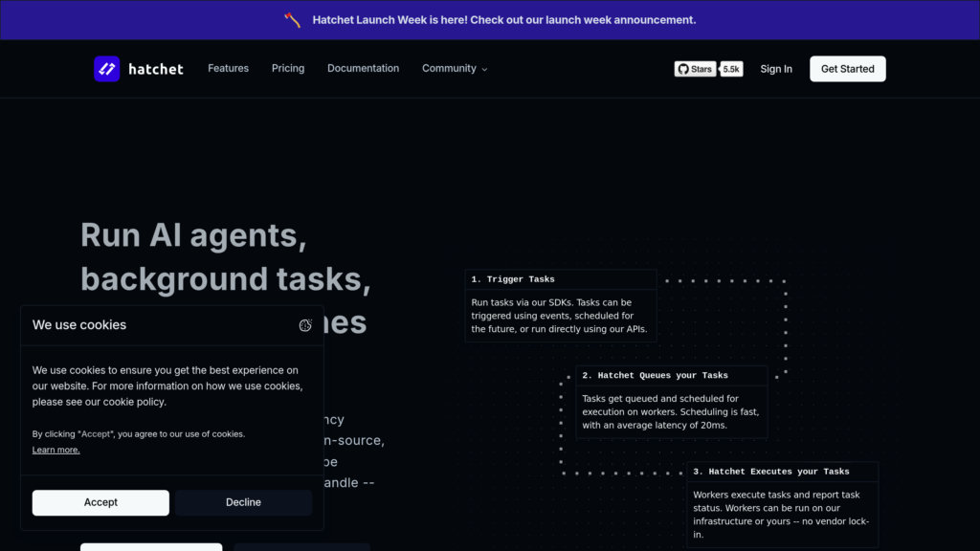Open the Pricing page

coord(287,69)
